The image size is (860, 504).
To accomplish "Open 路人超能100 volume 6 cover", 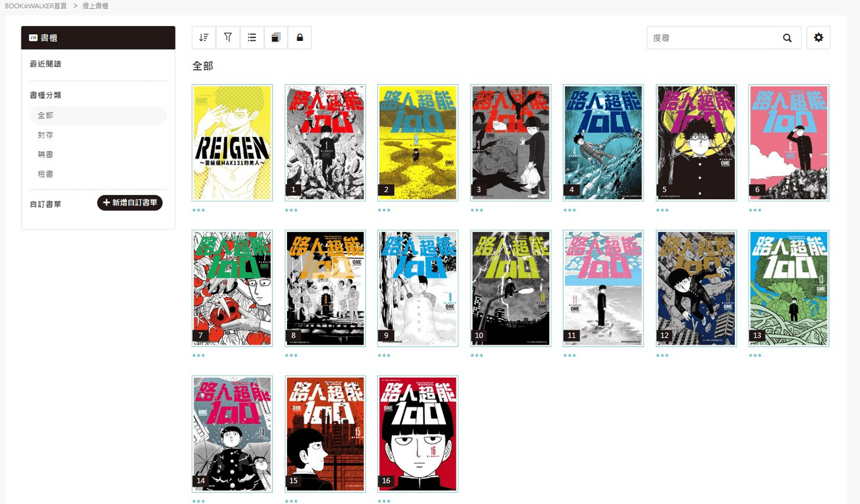I will pyautogui.click(x=789, y=142).
